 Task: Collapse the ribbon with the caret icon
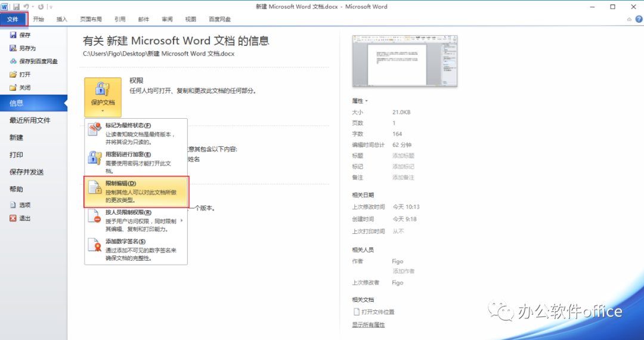click(x=629, y=19)
